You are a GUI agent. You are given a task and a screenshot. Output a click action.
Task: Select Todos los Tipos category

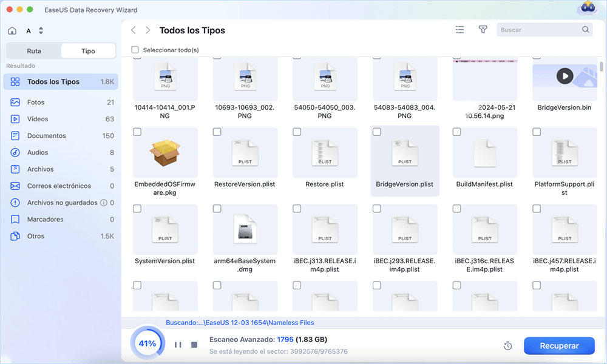(61, 82)
